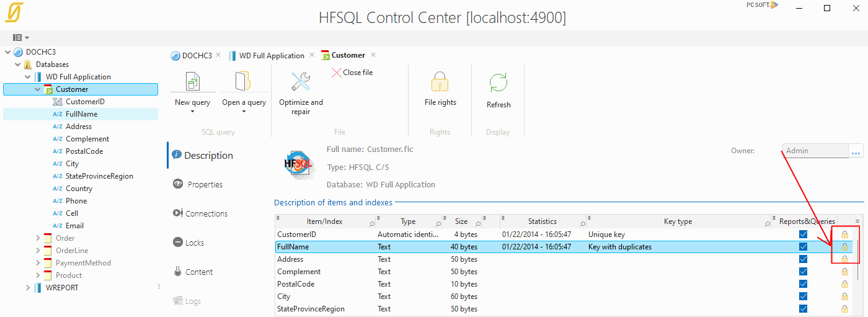This screenshot has height=317, width=868.
Task: Expand the WREPORT database node
Action: tap(28, 288)
